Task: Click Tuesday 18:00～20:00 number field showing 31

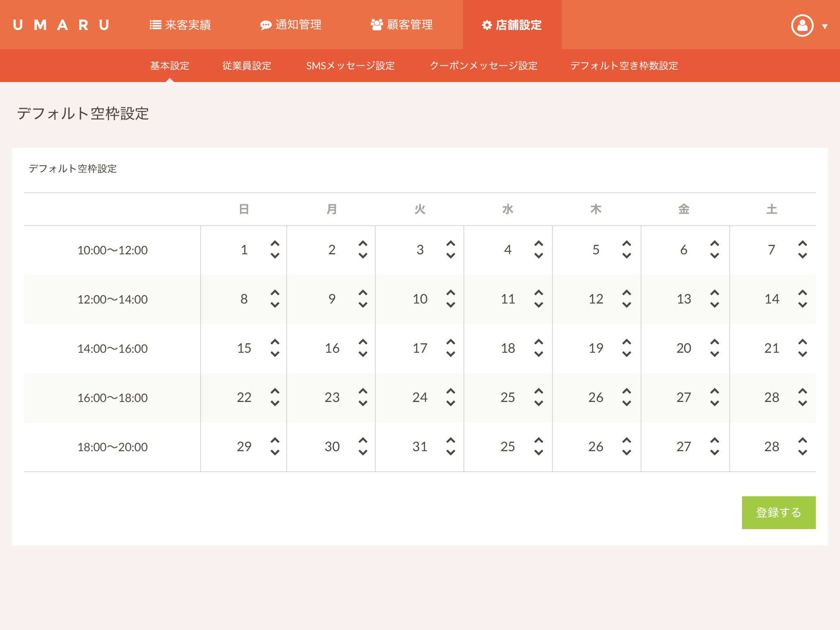Action: click(420, 447)
